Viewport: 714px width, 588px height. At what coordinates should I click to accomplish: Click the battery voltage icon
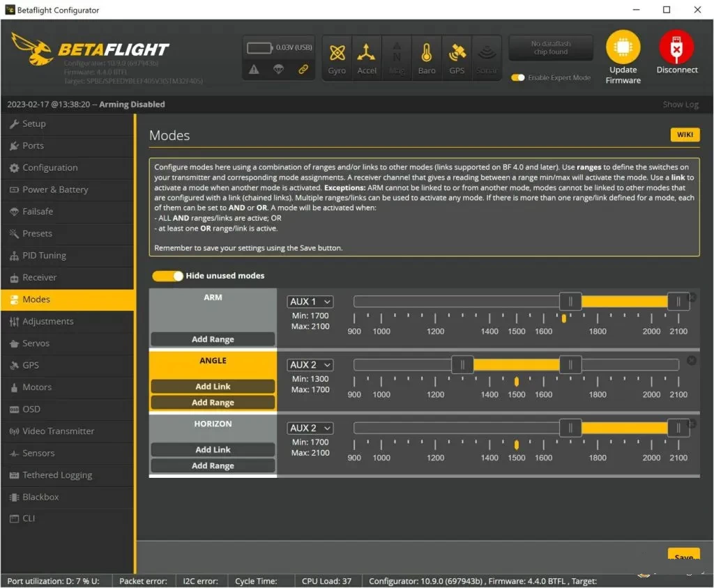259,48
